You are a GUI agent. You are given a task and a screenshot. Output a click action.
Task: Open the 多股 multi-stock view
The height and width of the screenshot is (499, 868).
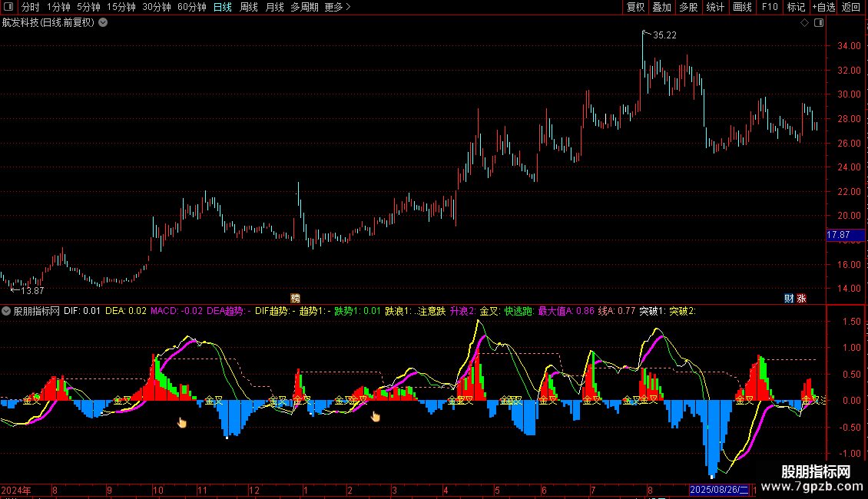(x=689, y=7)
